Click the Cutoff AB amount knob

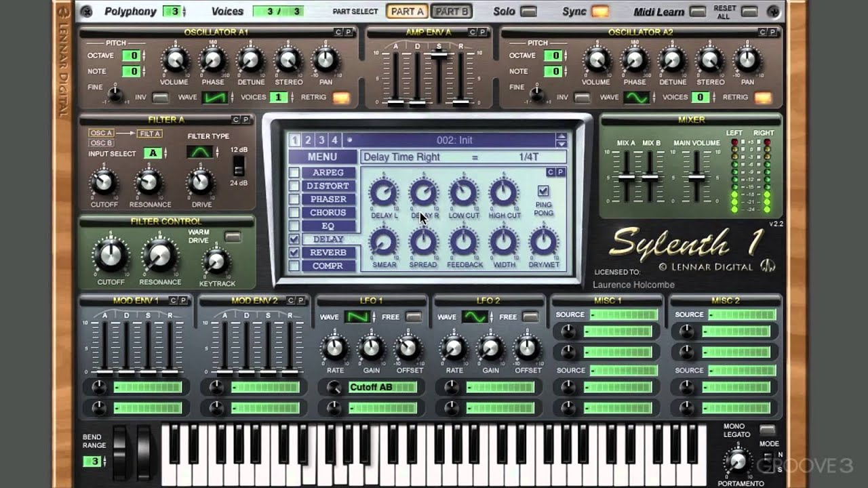pos(334,388)
